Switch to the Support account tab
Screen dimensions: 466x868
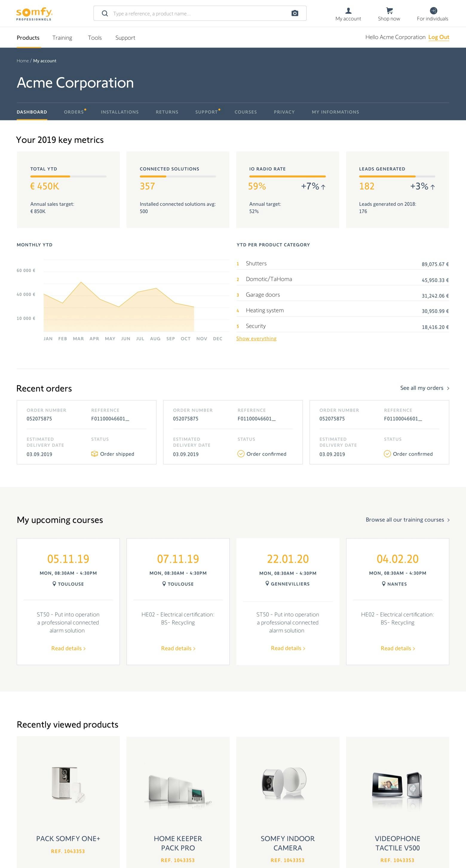coord(206,112)
